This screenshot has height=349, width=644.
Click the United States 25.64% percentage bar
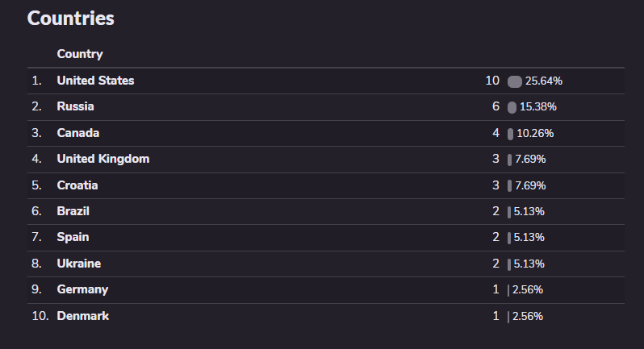tap(515, 81)
